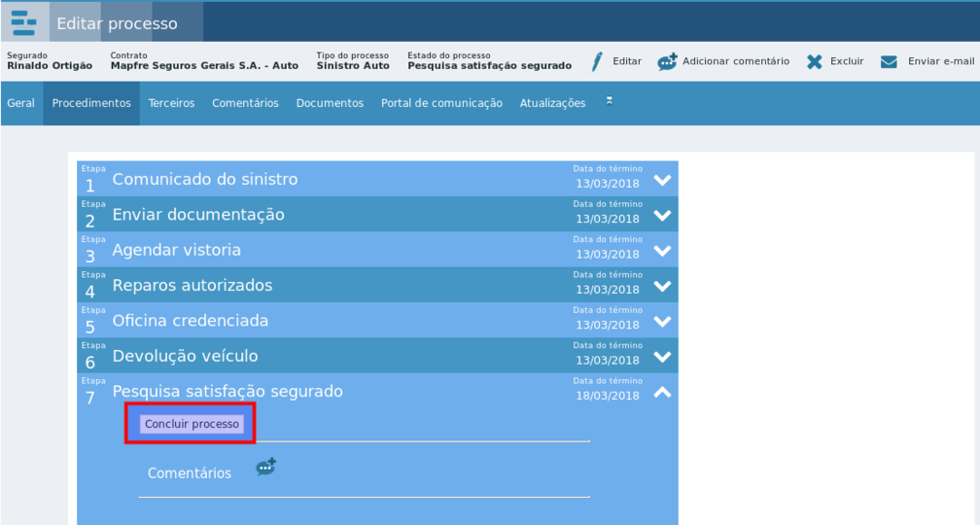
Task: Click the Pesquisa satisfação segurado step title
Action: (x=227, y=391)
